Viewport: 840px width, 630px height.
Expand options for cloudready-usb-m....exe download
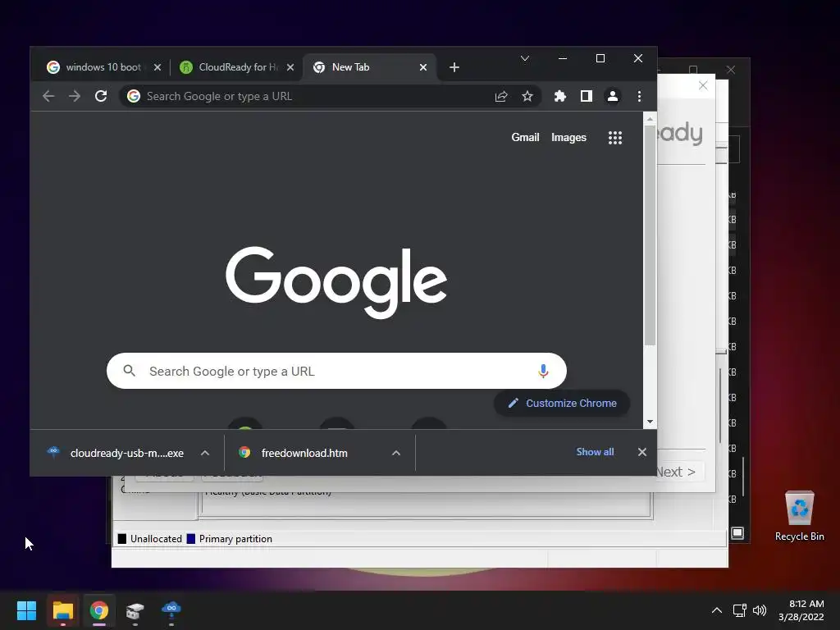point(204,453)
